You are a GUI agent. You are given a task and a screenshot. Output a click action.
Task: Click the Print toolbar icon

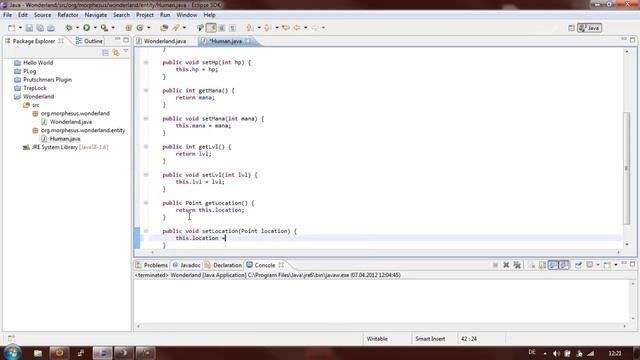tap(51, 28)
